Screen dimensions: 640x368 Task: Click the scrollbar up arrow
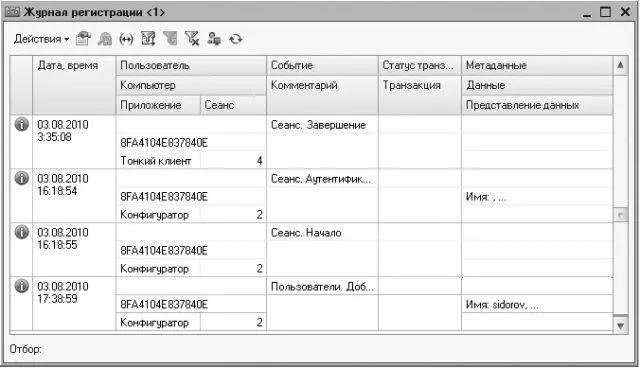coord(620,65)
